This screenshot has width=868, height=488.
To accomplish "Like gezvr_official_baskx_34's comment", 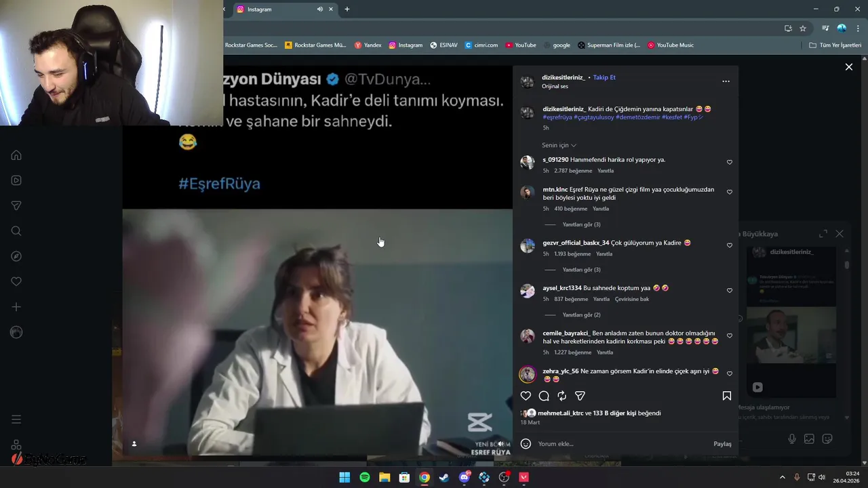I will pos(730,245).
